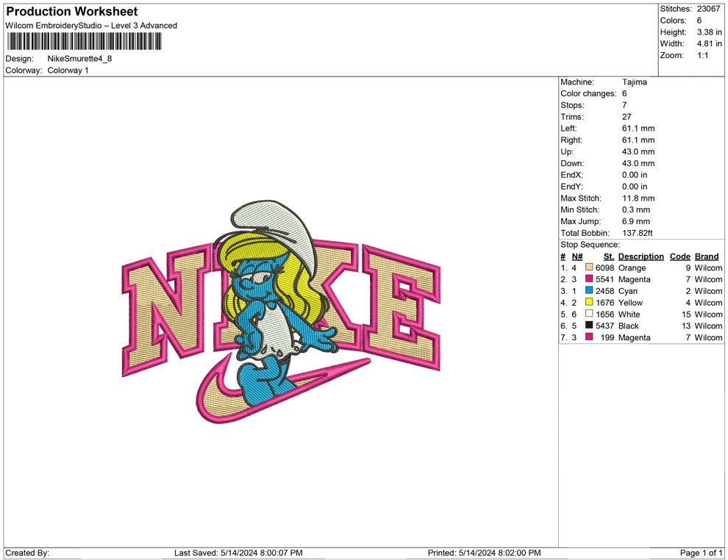Click the EndY value '0.00 in'
Screen dimensions: 728x560
pyautogui.click(x=635, y=186)
